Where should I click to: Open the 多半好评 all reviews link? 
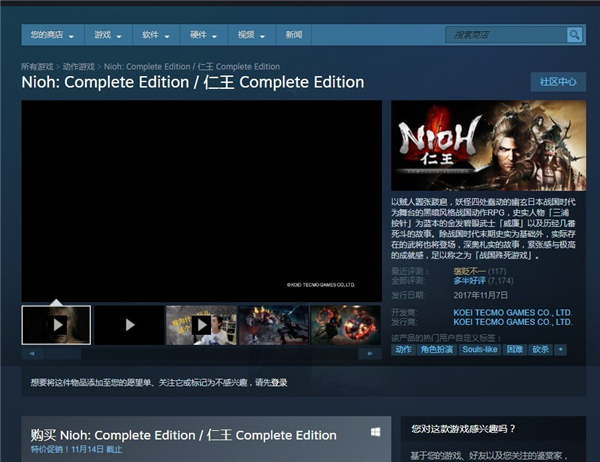(x=470, y=281)
